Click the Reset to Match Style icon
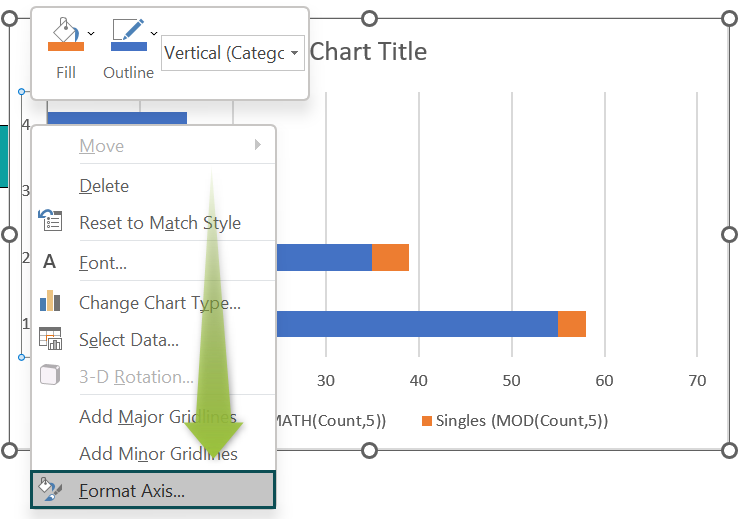 50,221
